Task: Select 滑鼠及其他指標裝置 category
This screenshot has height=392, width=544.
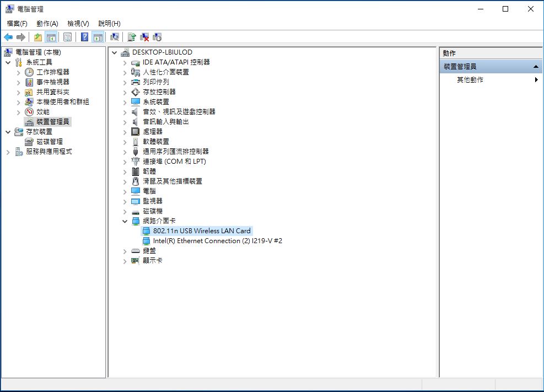Action: 173,181
